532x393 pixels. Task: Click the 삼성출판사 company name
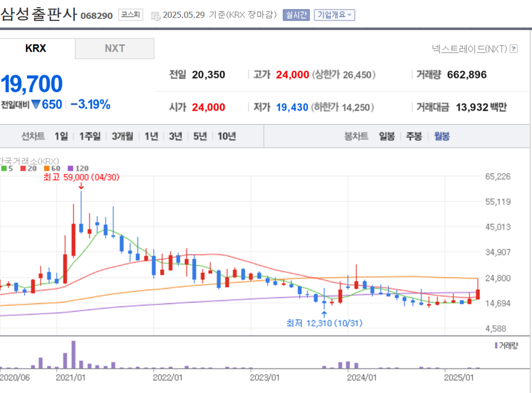(x=39, y=14)
